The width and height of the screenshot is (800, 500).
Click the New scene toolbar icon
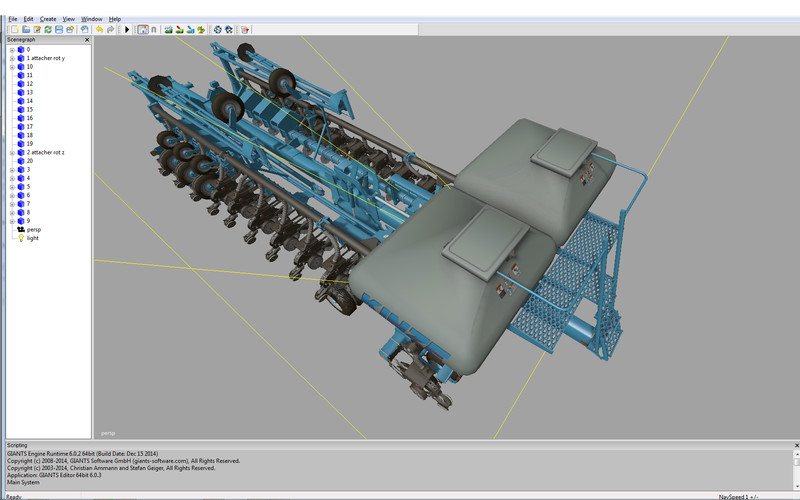pos(13,30)
